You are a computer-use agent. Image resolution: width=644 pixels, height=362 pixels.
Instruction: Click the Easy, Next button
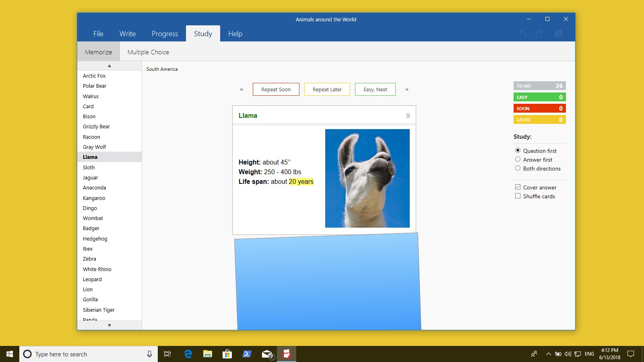coord(375,89)
